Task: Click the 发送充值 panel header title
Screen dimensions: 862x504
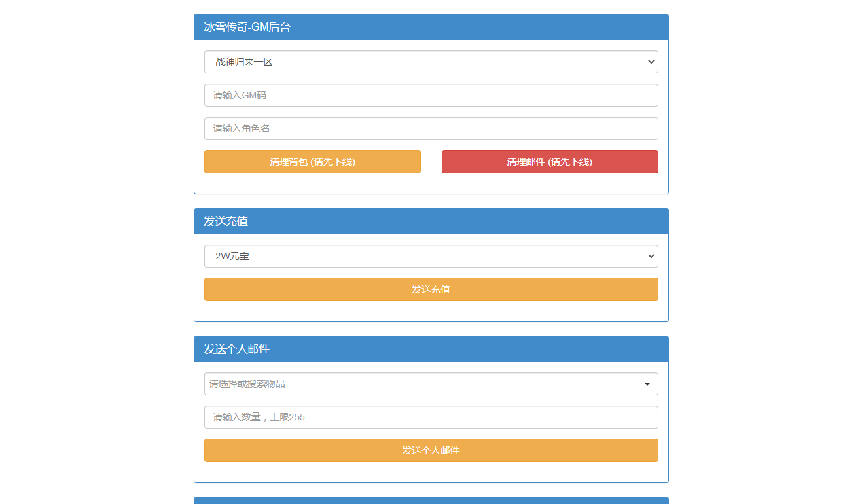Action: click(x=226, y=221)
